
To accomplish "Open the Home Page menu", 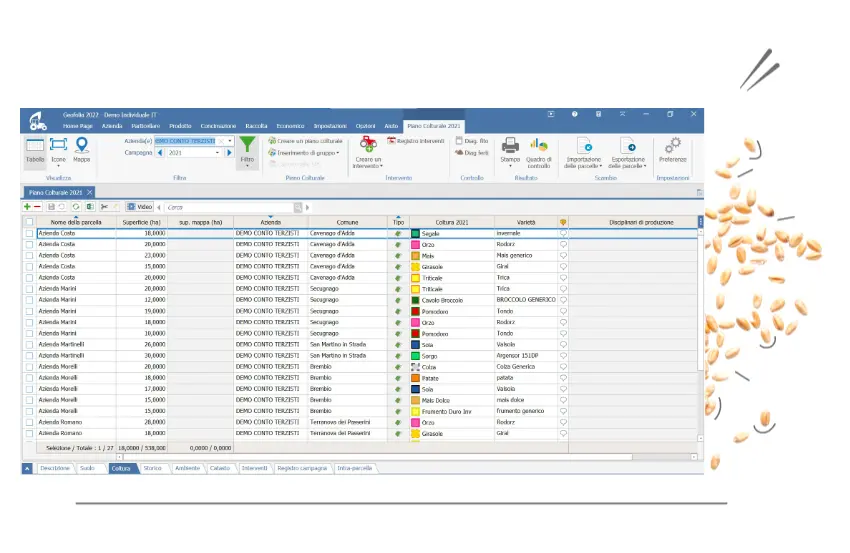I will [78, 126].
